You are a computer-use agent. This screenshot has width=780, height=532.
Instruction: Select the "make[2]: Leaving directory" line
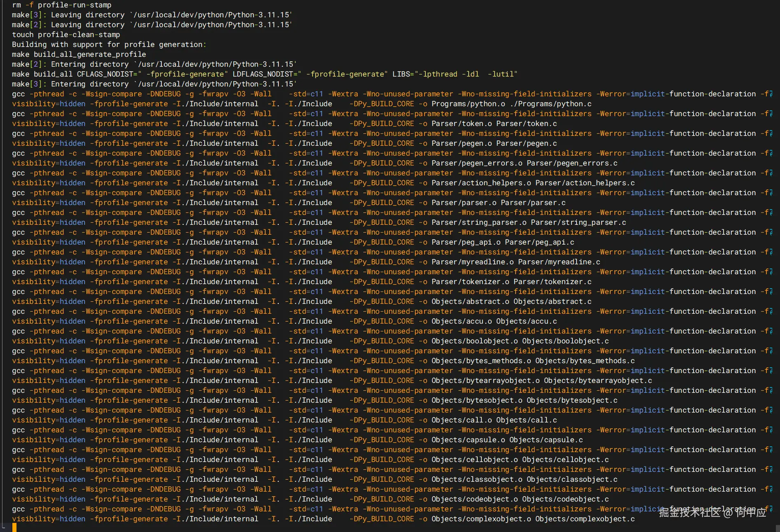click(152, 25)
